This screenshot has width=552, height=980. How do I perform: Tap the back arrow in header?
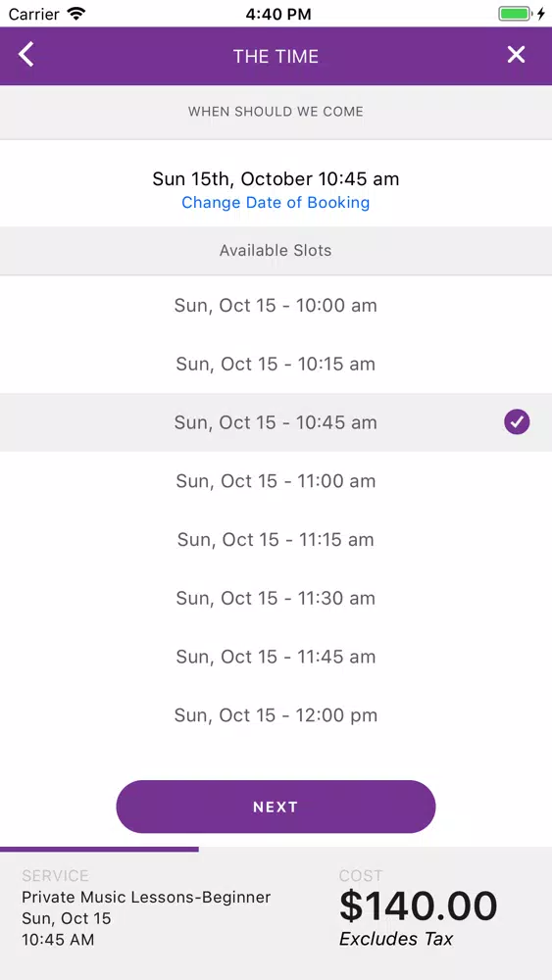(25, 55)
